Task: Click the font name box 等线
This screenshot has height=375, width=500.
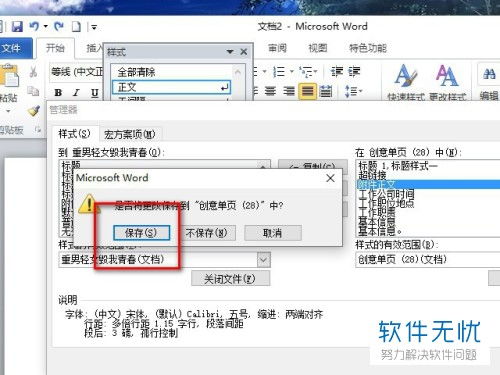Action: coord(77,72)
